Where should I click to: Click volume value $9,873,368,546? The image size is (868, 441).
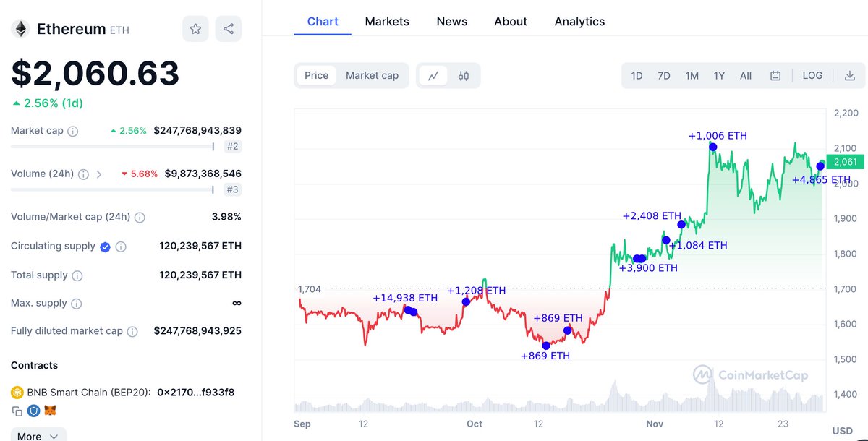pyautogui.click(x=203, y=174)
